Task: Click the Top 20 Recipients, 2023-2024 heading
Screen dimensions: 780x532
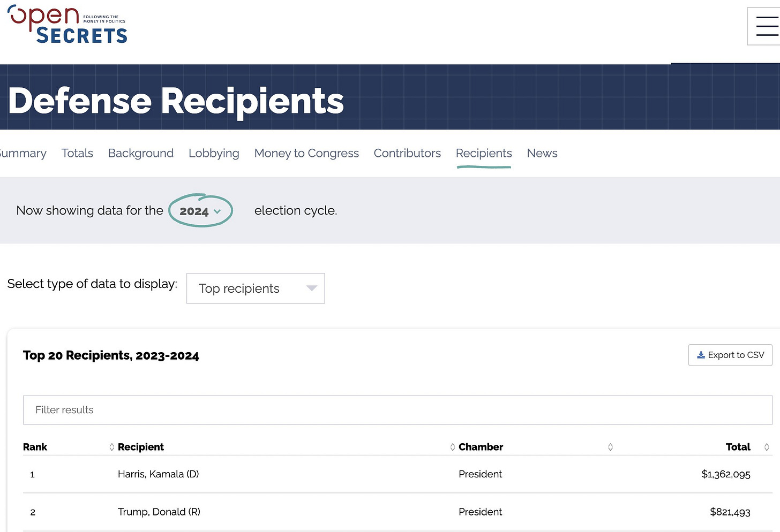Action: coord(111,355)
